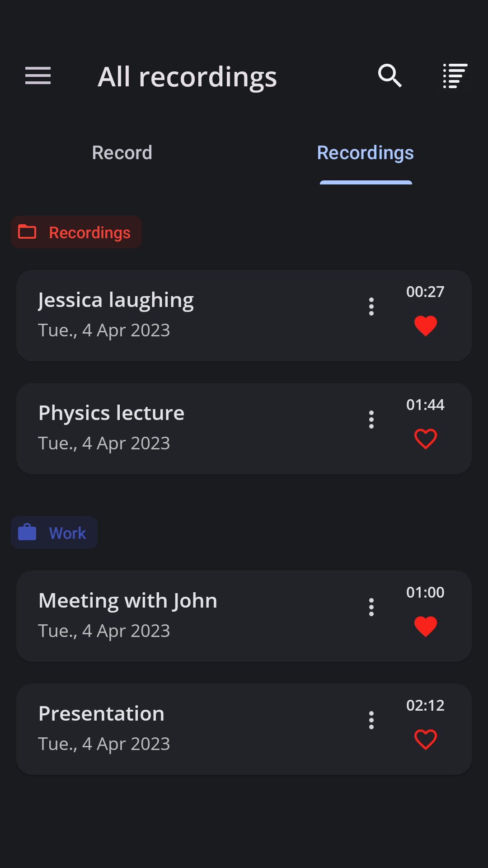Select the Recordings tab

click(x=365, y=153)
